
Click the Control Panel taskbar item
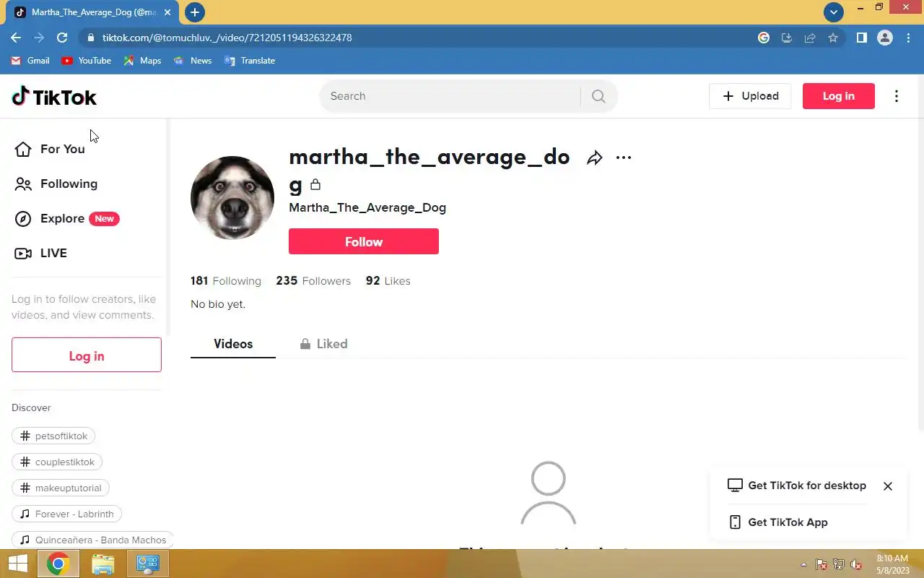[148, 564]
